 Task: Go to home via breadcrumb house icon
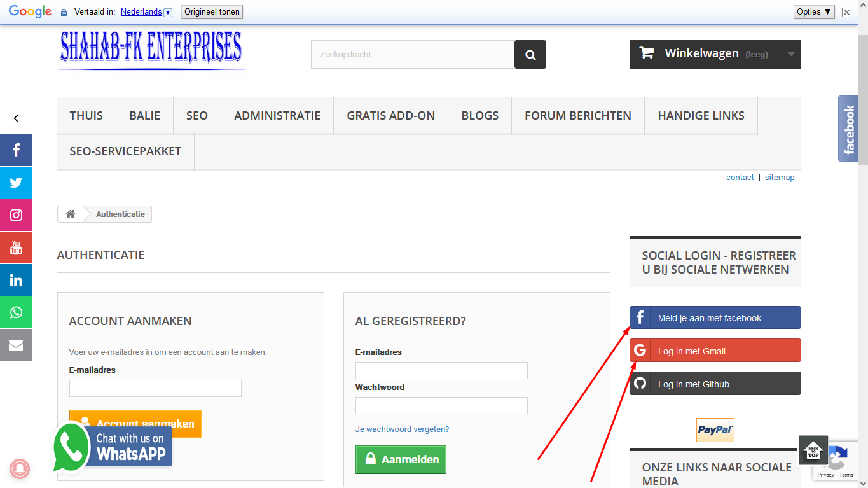tap(71, 214)
